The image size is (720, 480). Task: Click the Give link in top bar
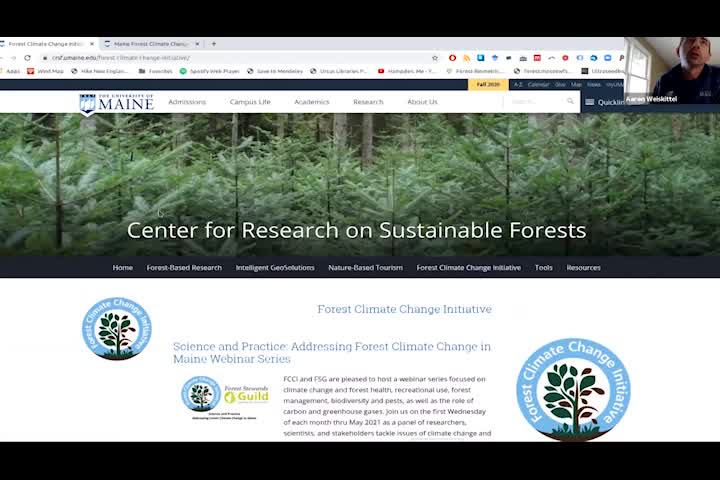(x=560, y=85)
